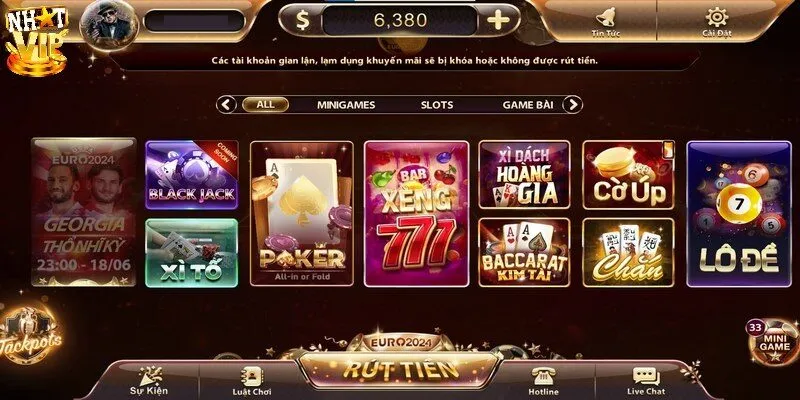Image resolution: width=800 pixels, height=400 pixels.
Task: Call the Hotline phone icon
Action: tap(543, 381)
